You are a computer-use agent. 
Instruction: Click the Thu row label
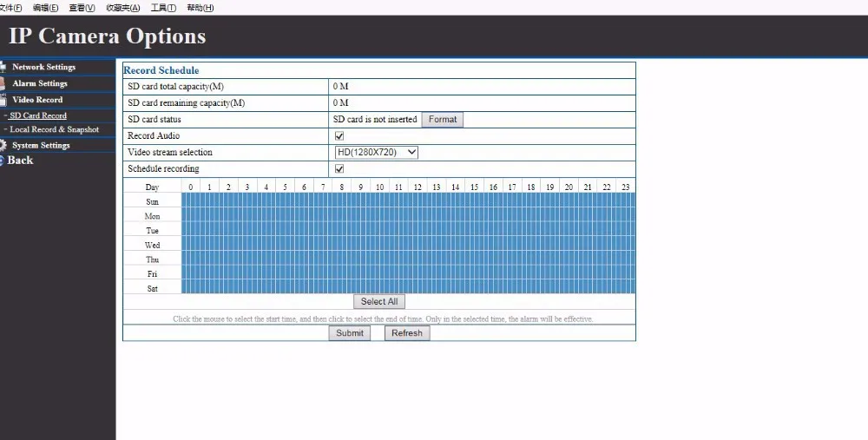(x=152, y=259)
